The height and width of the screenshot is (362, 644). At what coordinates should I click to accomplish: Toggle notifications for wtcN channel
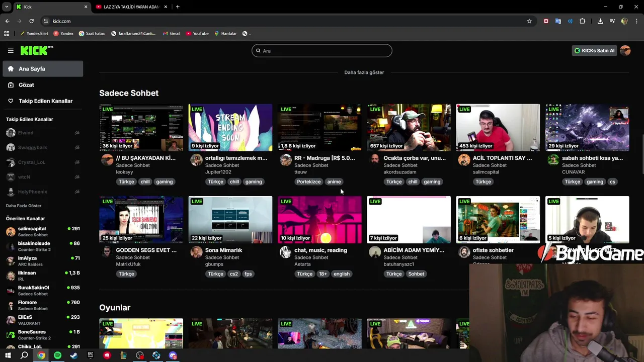coord(77,177)
